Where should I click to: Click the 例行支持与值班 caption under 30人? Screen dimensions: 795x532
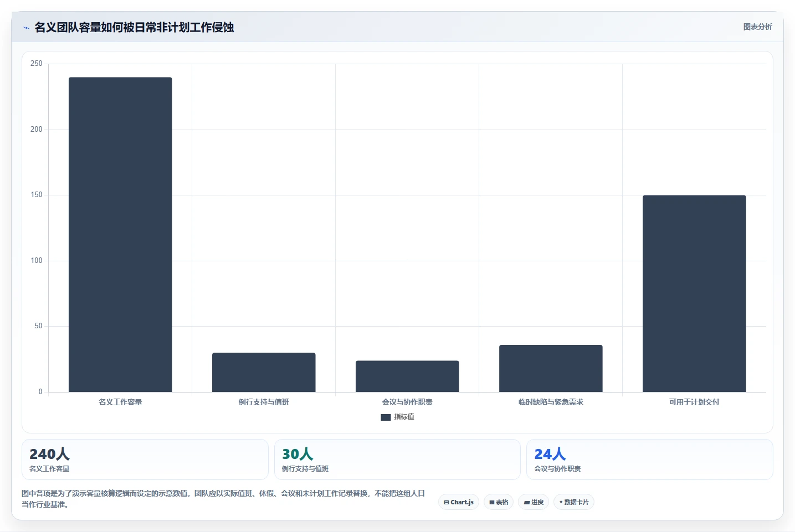[305, 469]
